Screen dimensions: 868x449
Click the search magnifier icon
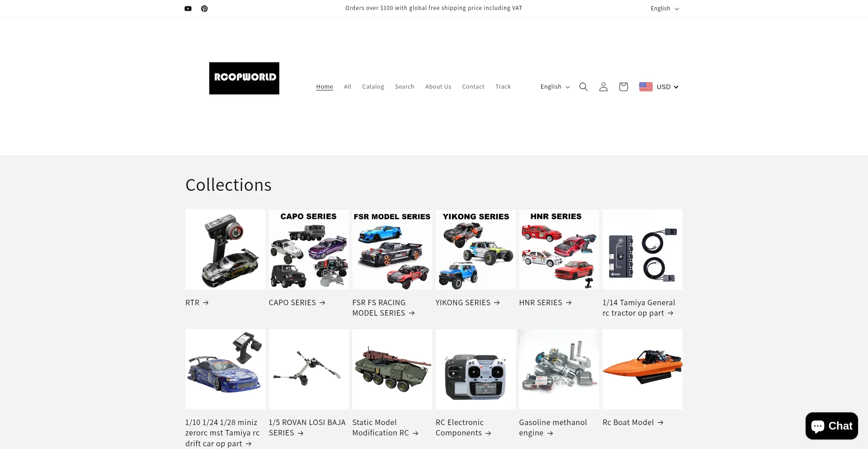click(584, 87)
